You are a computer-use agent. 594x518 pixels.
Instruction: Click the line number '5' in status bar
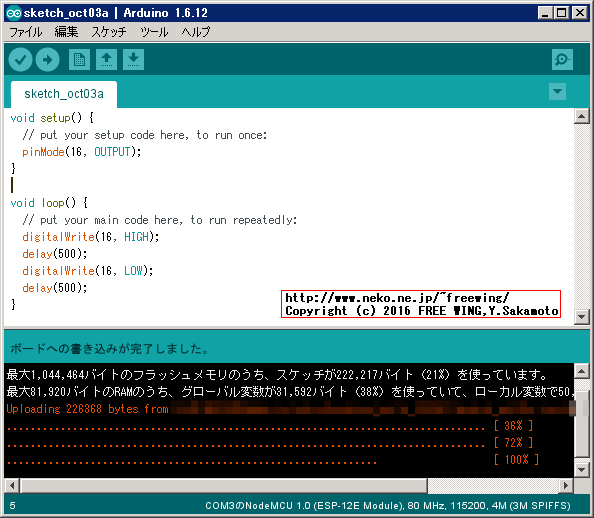click(13, 505)
